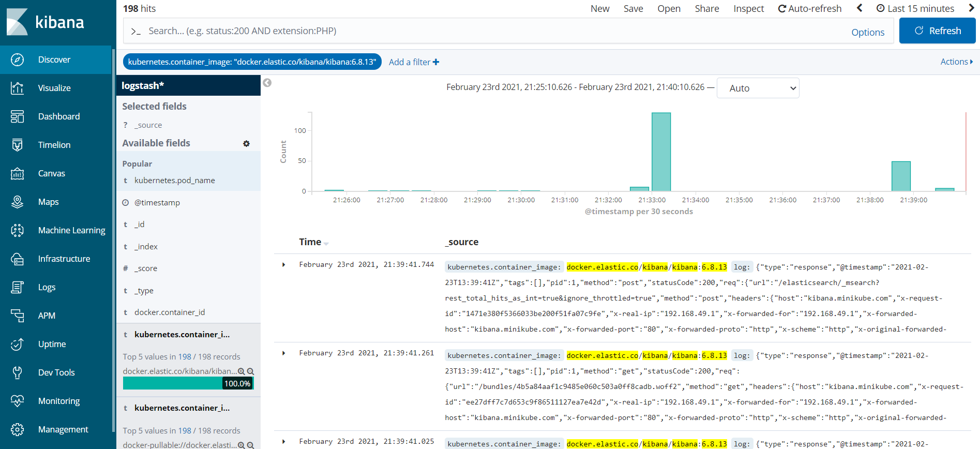Expand the 21:39:41.261 log row
Screen dimensions: 980x449
tap(283, 353)
